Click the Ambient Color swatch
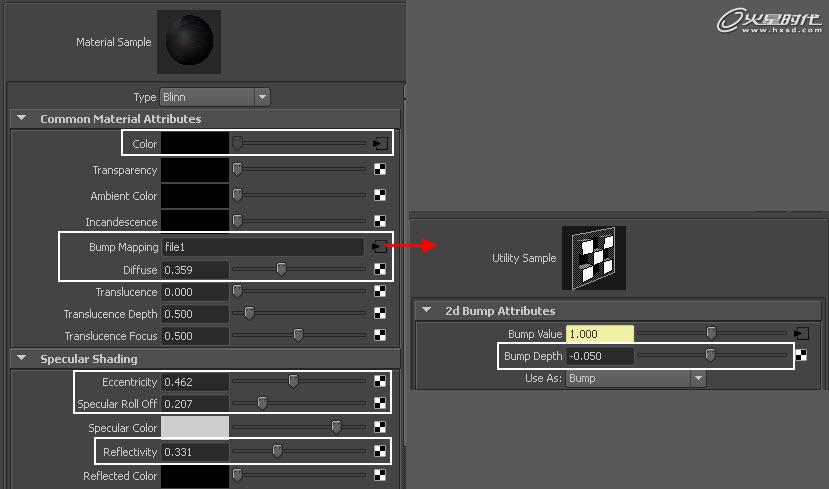This screenshot has height=489, width=829. 195,196
